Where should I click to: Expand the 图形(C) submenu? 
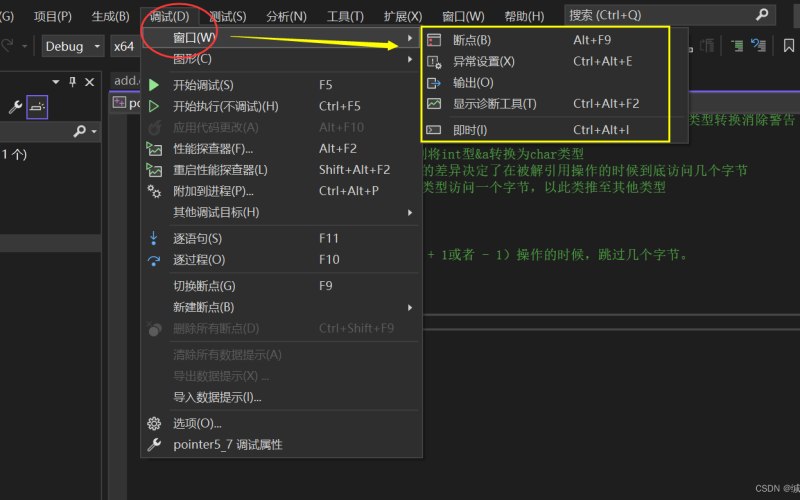[282, 59]
